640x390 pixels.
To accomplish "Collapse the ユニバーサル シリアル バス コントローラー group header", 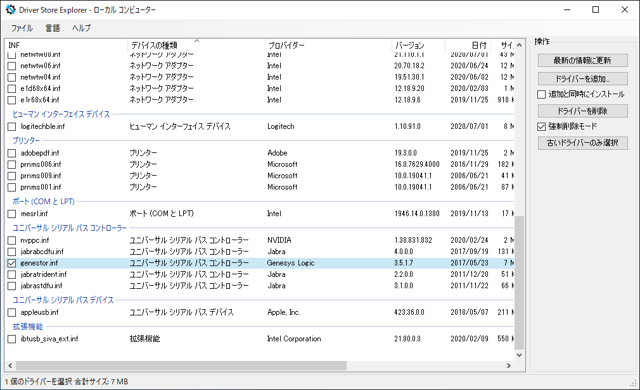I will (69, 228).
